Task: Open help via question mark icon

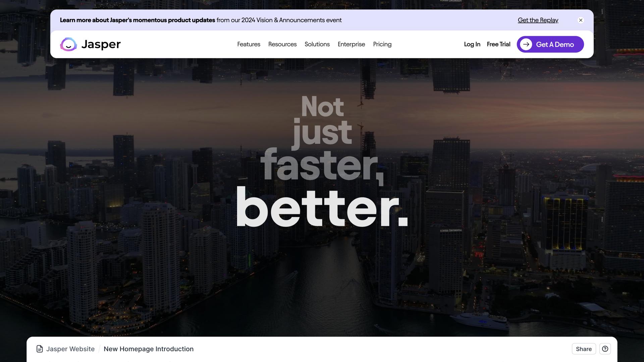Action: click(x=605, y=349)
